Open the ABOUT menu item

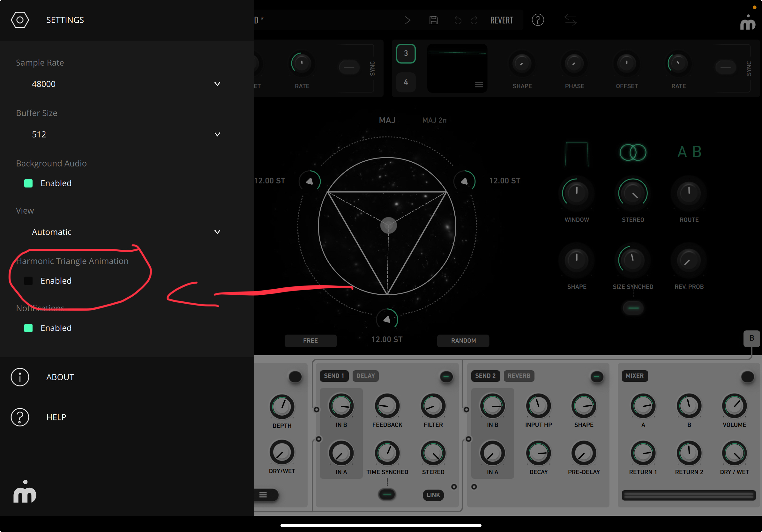click(60, 377)
